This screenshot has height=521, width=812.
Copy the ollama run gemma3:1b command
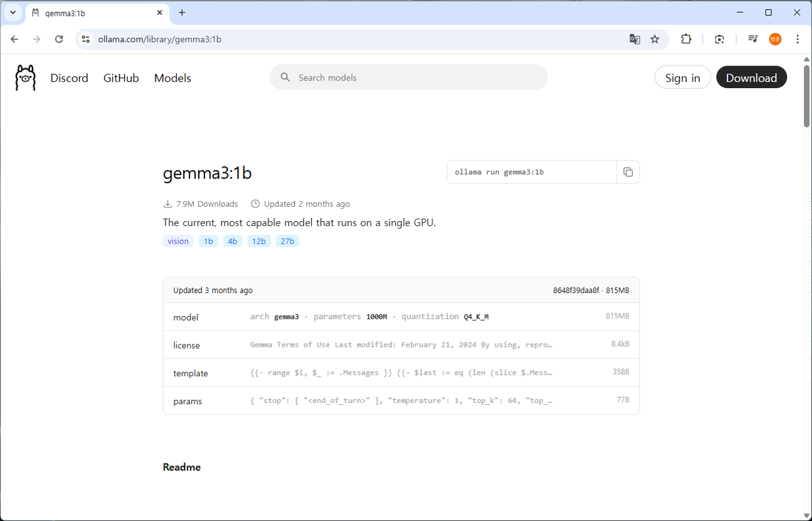[628, 172]
